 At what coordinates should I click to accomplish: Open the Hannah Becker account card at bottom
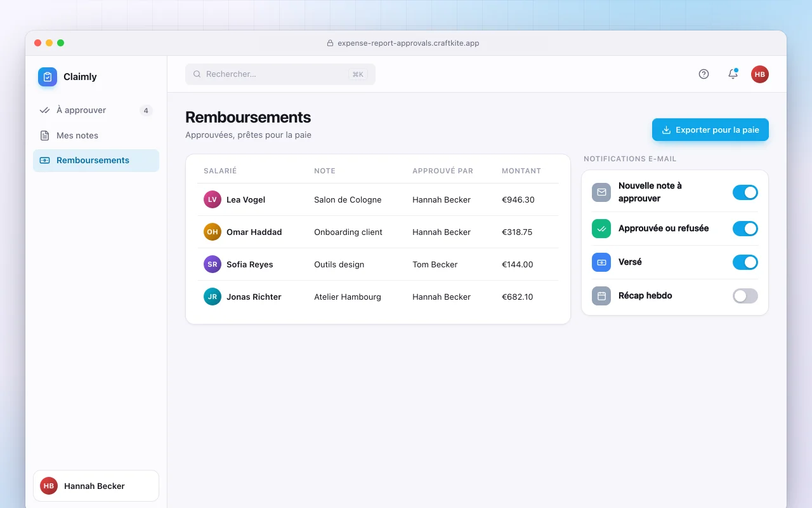[96, 486]
